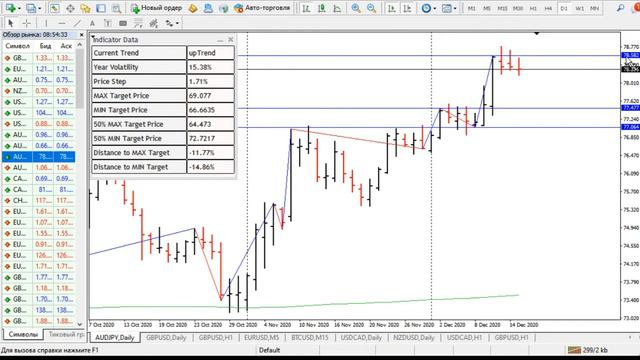Select the H1 timeframe
This screenshot has width=640, height=360.
[x=533, y=8]
